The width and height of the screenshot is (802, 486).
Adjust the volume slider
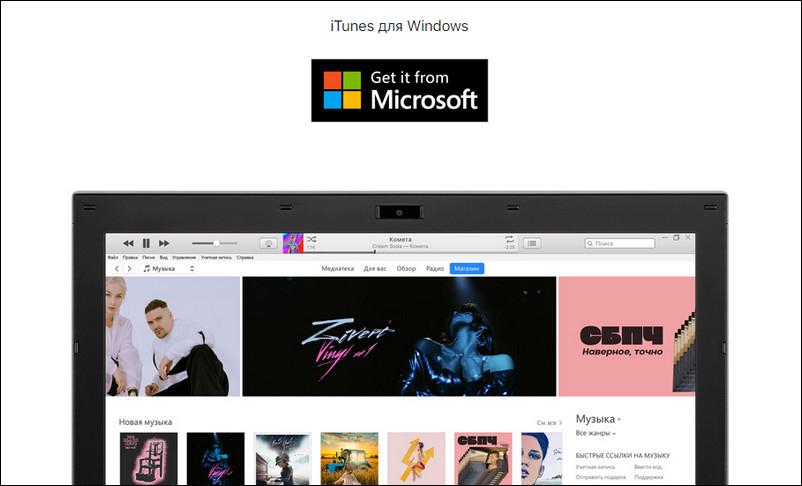coord(215,243)
